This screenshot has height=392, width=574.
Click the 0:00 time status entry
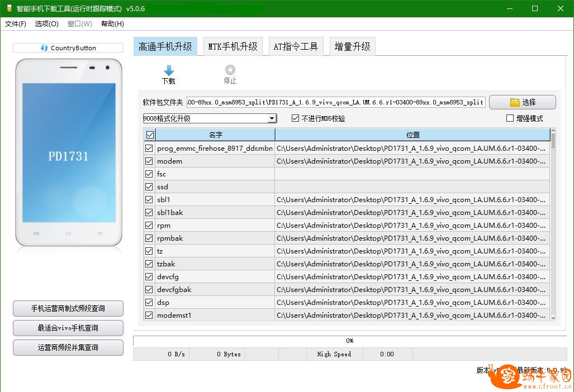point(387,354)
